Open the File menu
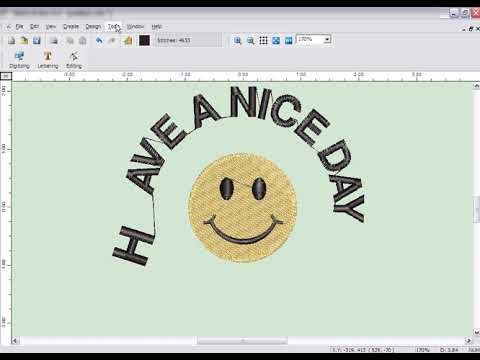The width and height of the screenshot is (480, 360). (x=19, y=26)
